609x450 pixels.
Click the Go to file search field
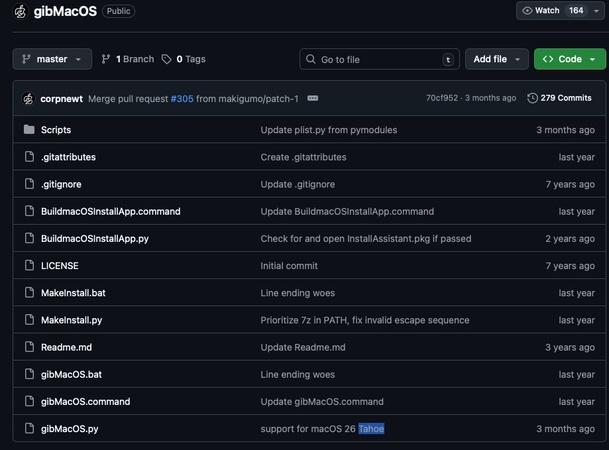click(378, 59)
